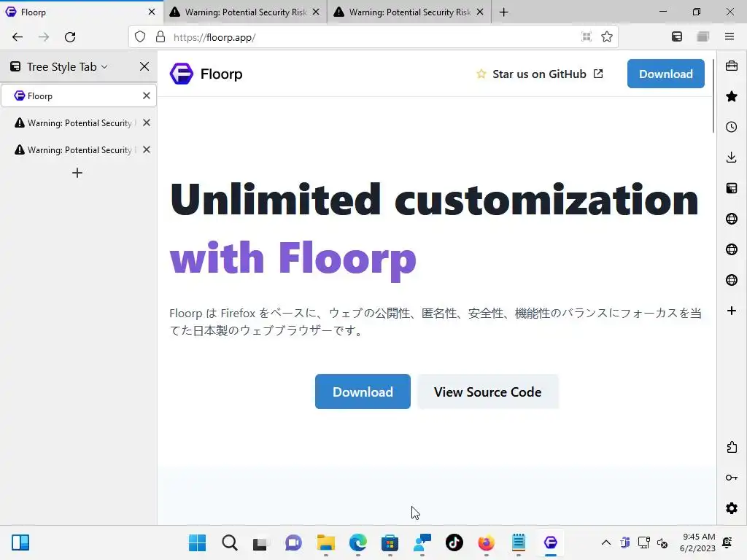
Task: Click the large Download button mid-page
Action: 363,392
